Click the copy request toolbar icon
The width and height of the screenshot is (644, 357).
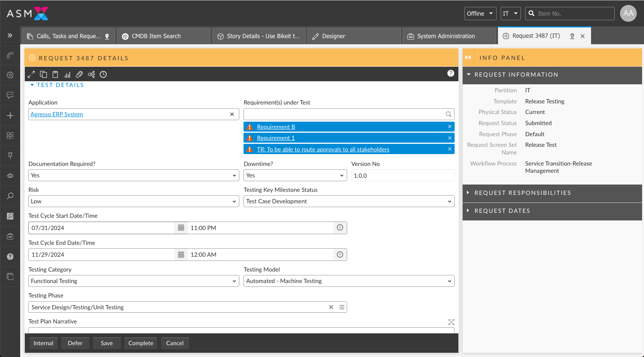coord(43,74)
